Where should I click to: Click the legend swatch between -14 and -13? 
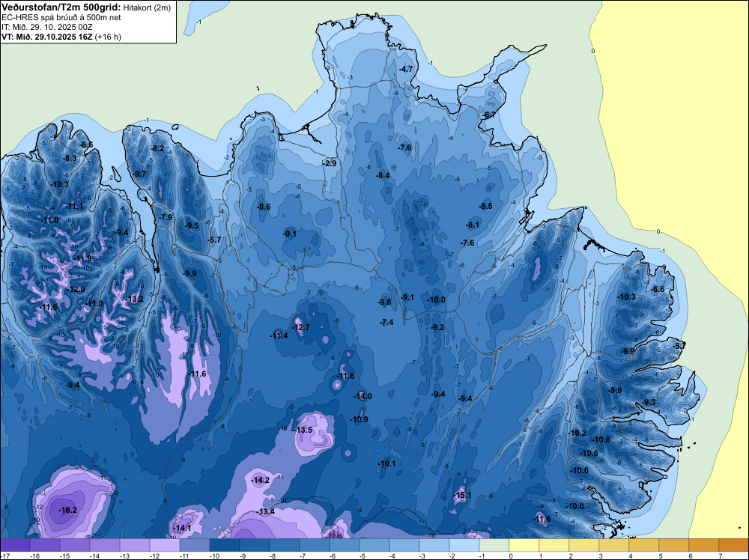105,545
